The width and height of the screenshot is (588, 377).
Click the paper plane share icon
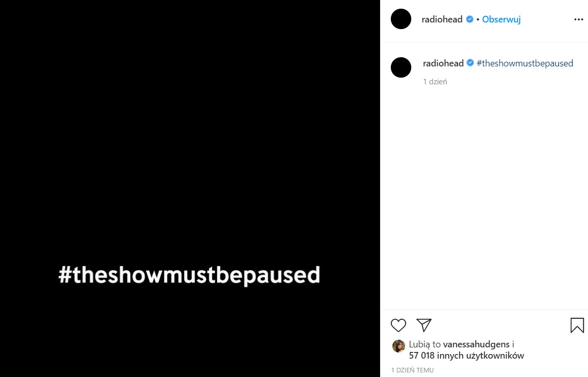(x=424, y=325)
